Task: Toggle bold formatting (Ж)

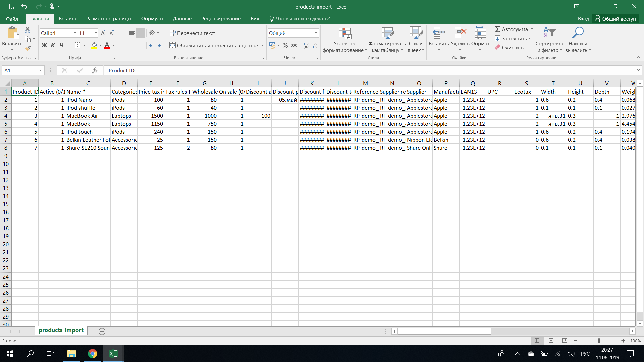Action: pos(44,45)
